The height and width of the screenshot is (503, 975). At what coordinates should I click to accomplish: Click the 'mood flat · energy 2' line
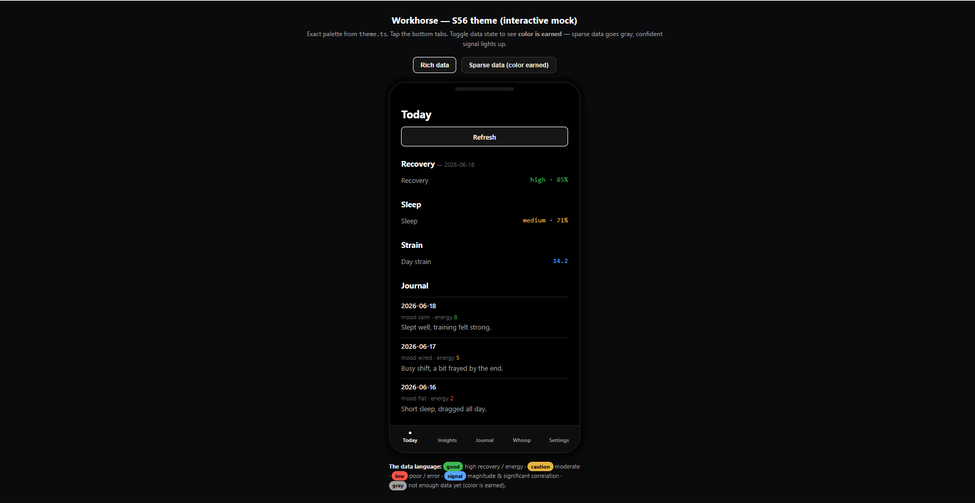[x=427, y=398]
